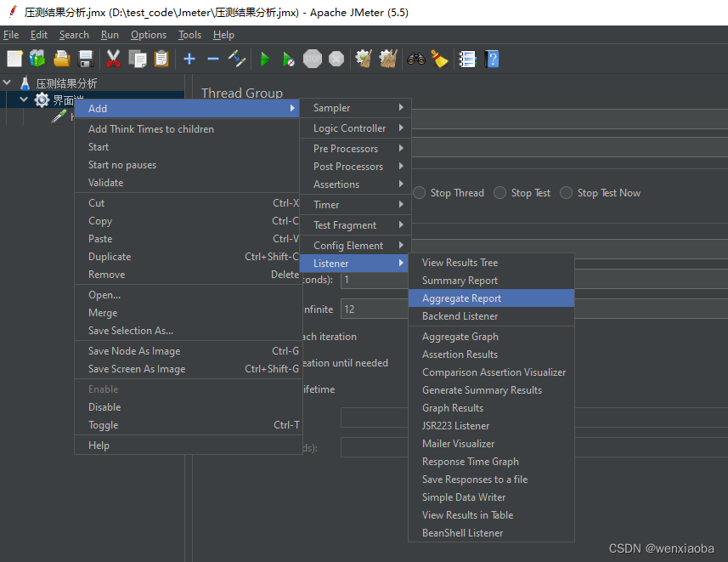Click the Save disk icon
The image size is (728, 562).
86,59
